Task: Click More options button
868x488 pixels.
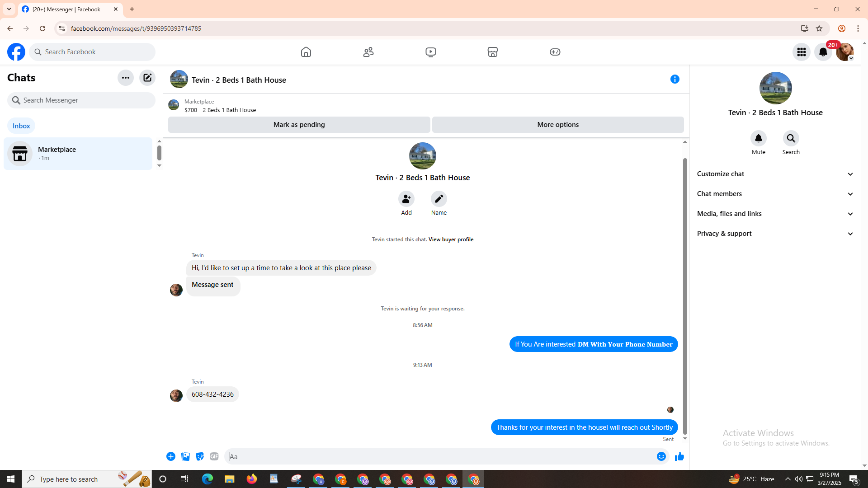Action: coord(558,125)
